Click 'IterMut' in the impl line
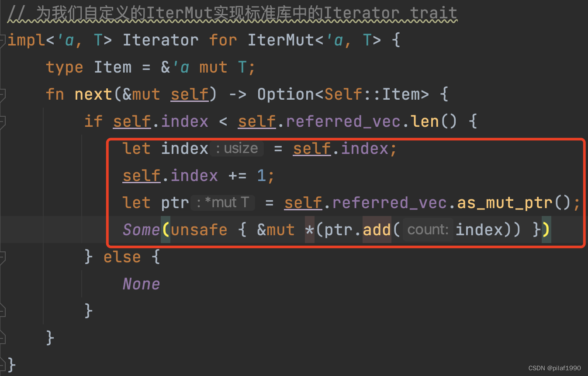 pos(281,40)
